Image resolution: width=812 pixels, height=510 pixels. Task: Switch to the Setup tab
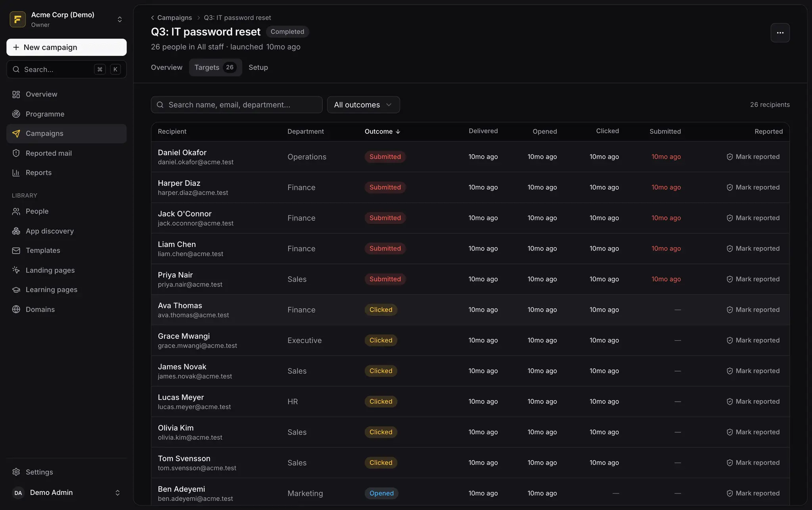click(x=258, y=67)
